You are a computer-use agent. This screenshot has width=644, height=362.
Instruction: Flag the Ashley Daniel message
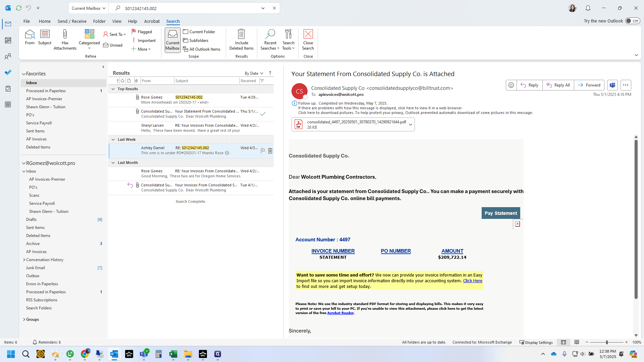point(263,151)
